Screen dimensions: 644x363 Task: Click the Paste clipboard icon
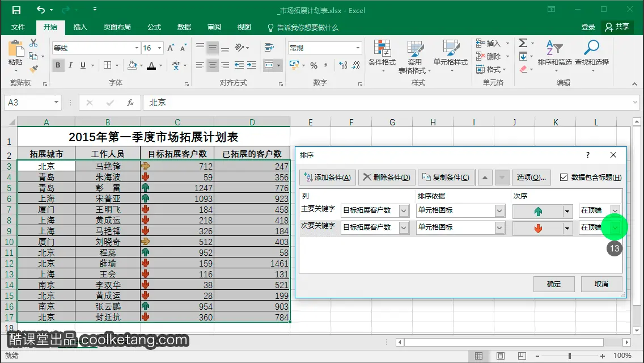(x=16, y=48)
